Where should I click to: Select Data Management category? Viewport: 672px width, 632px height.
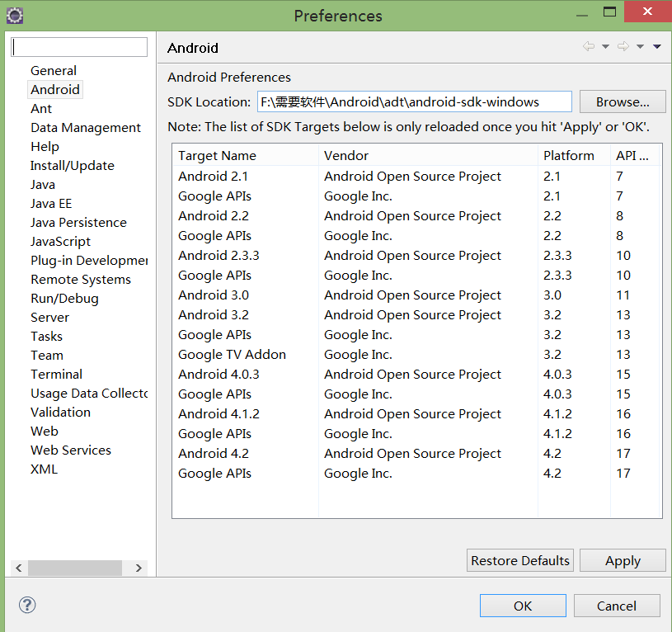click(x=86, y=127)
